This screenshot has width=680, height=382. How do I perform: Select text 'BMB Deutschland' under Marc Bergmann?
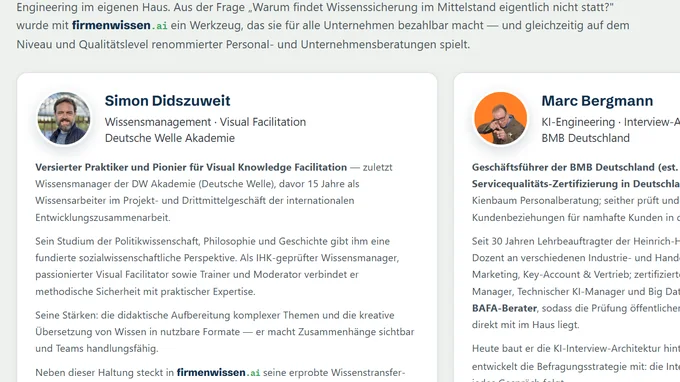[x=585, y=138]
